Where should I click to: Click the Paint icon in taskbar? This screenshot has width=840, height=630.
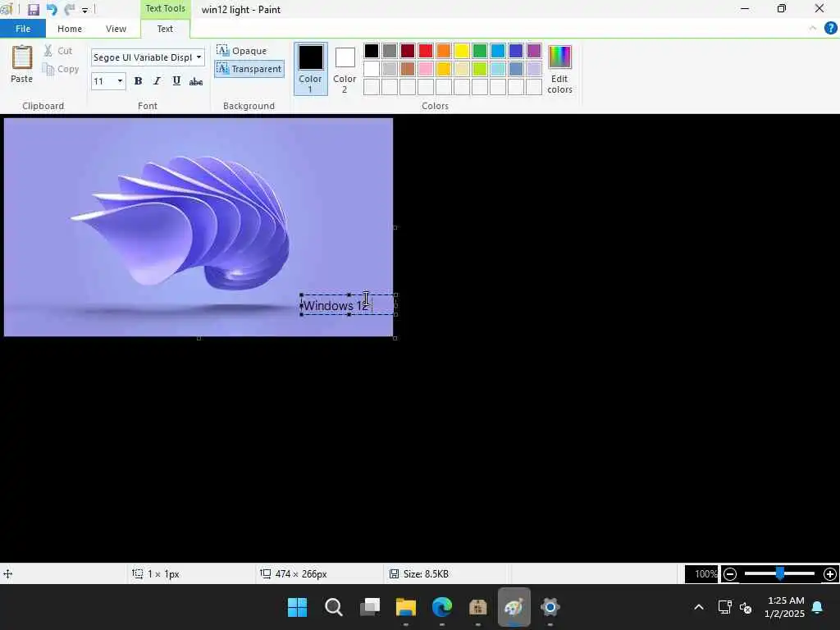pyautogui.click(x=514, y=607)
